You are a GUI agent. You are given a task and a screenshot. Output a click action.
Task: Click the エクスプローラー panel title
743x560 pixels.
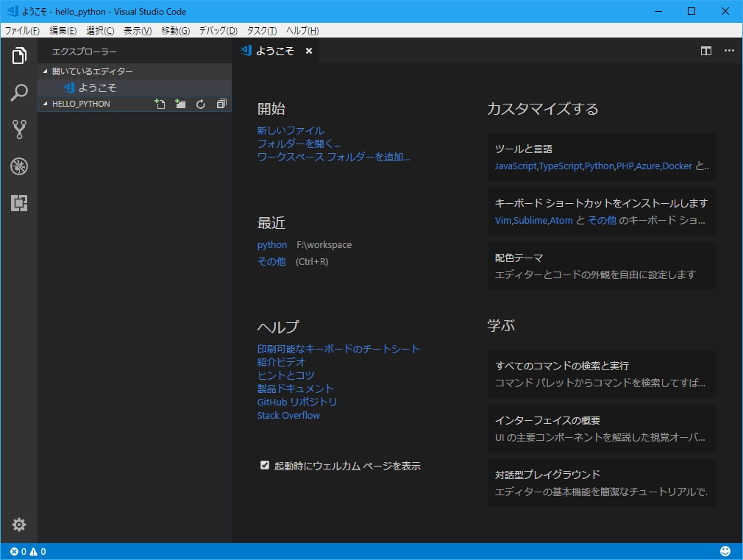(84, 52)
